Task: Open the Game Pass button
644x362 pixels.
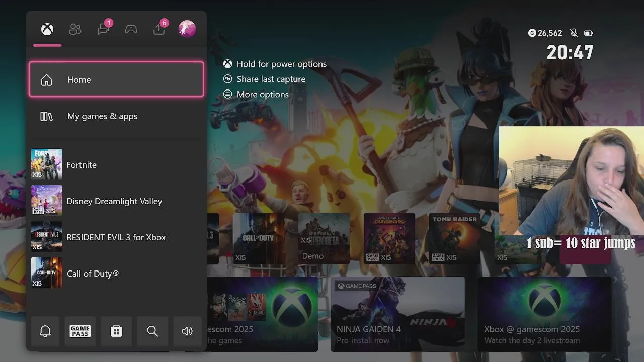Action: 80,331
